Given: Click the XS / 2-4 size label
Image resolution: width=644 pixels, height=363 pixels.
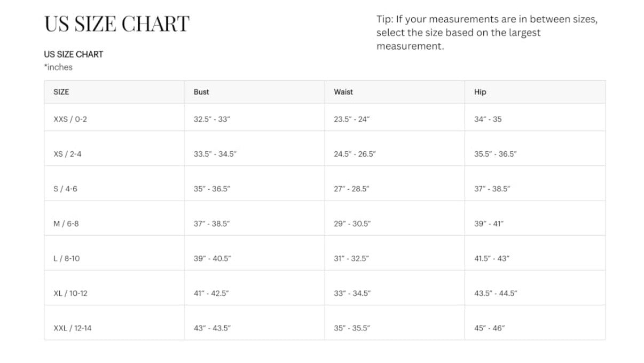Looking at the screenshot, I should [x=67, y=154].
